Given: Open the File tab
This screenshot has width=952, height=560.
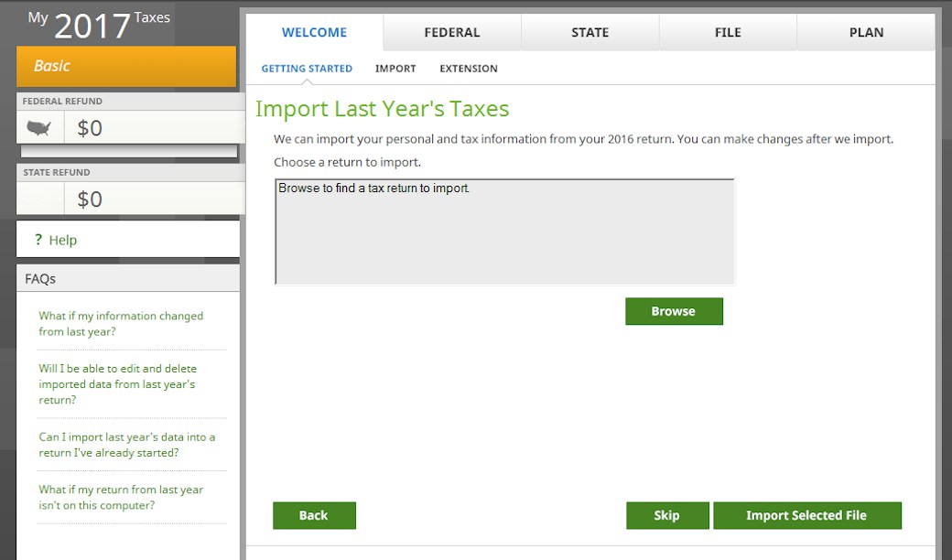Looking at the screenshot, I should pyautogui.click(x=728, y=32).
